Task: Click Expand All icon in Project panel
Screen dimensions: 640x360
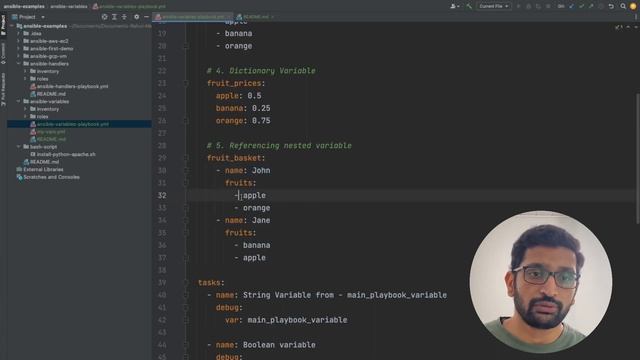Action: 114,17
